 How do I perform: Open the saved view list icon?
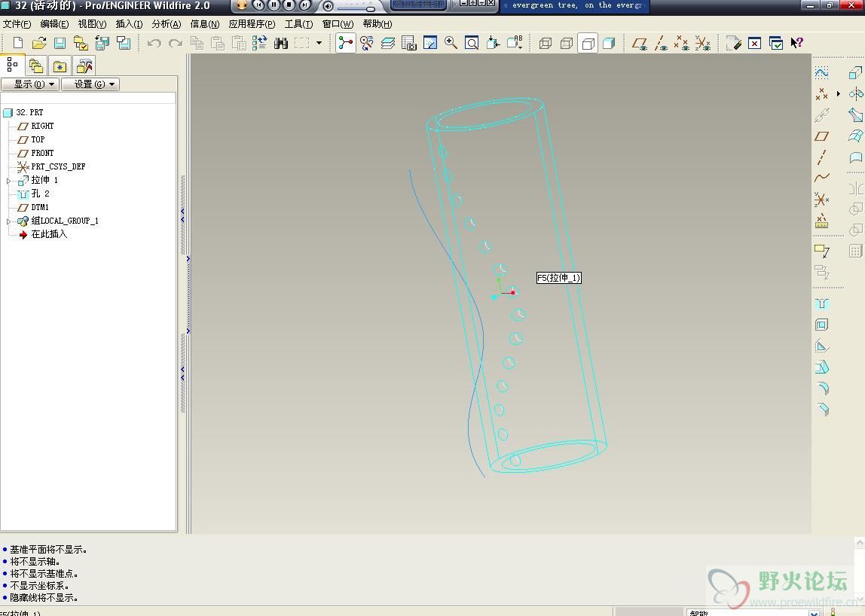[x=514, y=43]
